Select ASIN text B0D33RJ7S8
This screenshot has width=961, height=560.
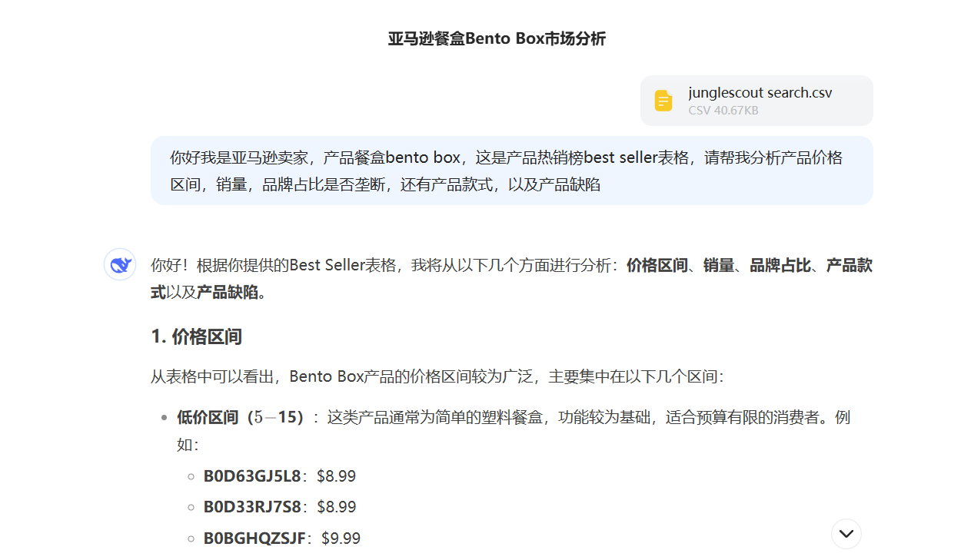tap(252, 507)
